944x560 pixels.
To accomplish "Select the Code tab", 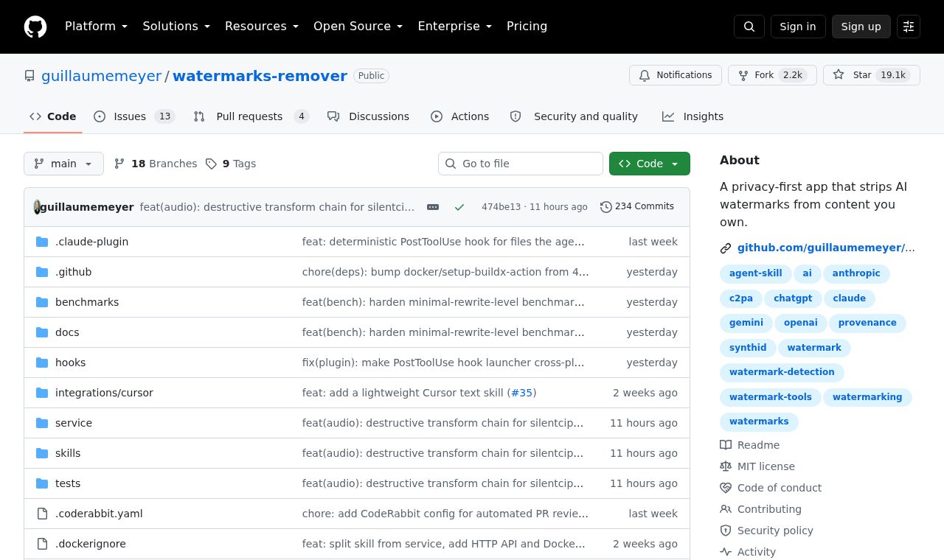I will [53, 116].
